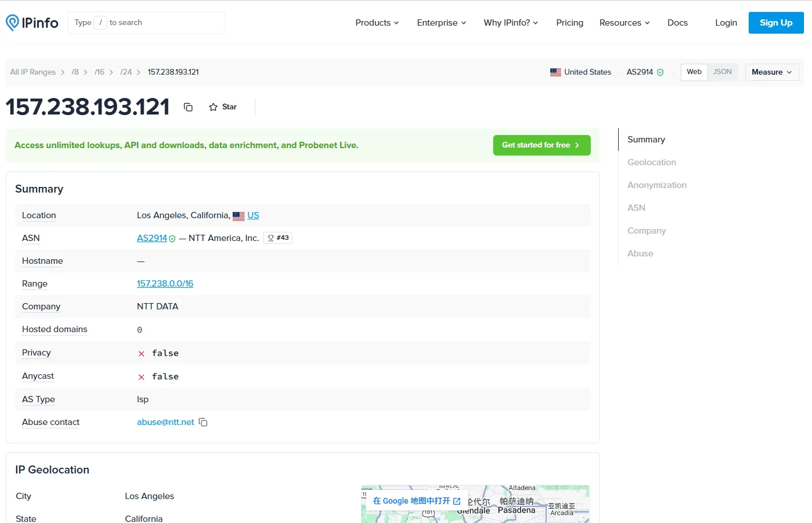Click the US country link
Screen dimensions: 812x523
pyautogui.click(x=253, y=215)
